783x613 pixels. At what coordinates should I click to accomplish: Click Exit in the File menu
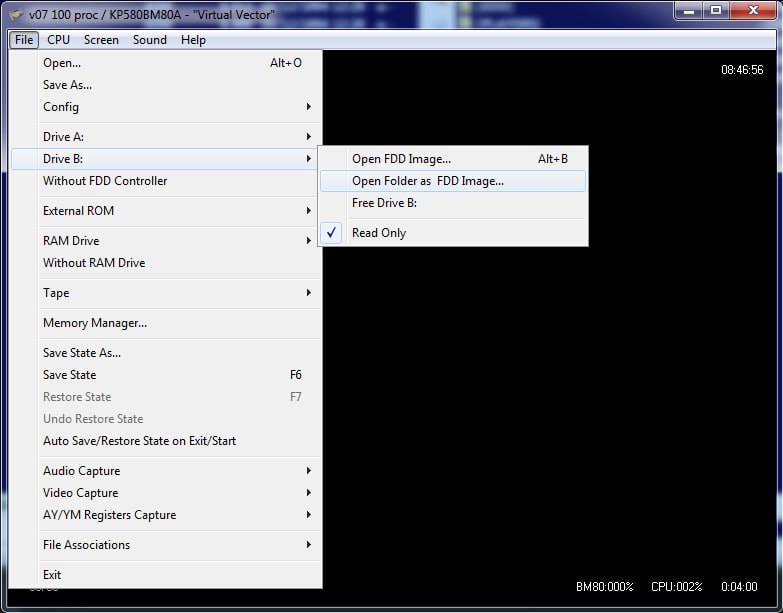pos(52,575)
